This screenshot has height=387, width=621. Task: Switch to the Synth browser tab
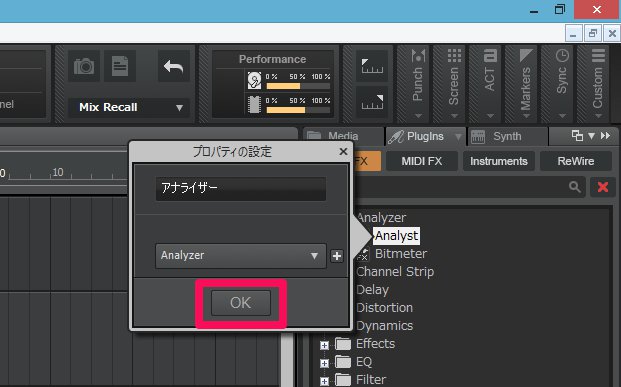(508, 136)
